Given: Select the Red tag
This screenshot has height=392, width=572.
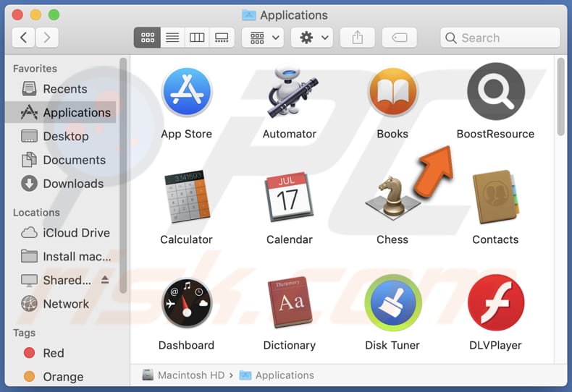Looking at the screenshot, I should click(x=61, y=353).
